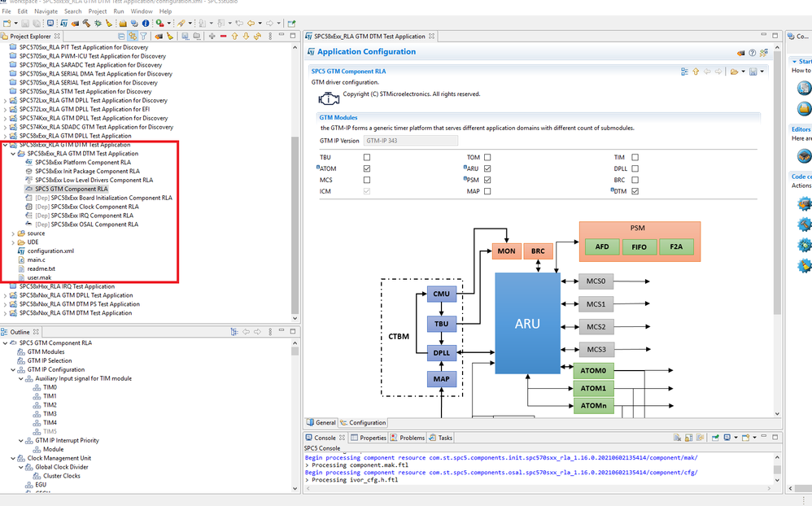This screenshot has height=506, width=812.
Task: Enable the MCS module checkbox
Action: 367,180
